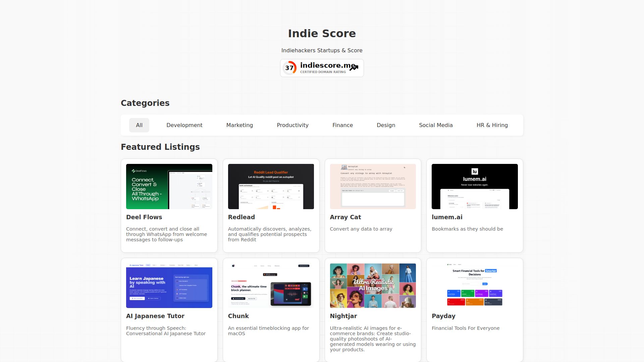This screenshot has width=644, height=362.
Task: Click the Deel Flows WhatsApp preview image
Action: point(169,186)
